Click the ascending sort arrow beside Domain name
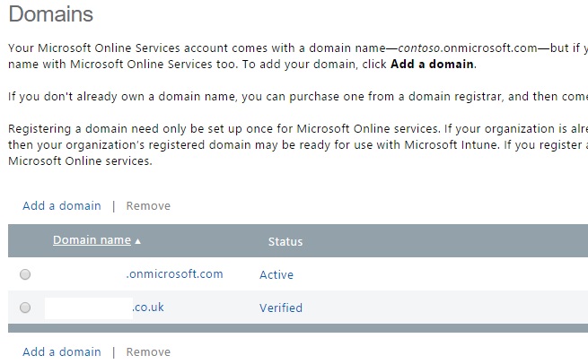Image resolution: width=588 pixels, height=364 pixels. click(138, 241)
